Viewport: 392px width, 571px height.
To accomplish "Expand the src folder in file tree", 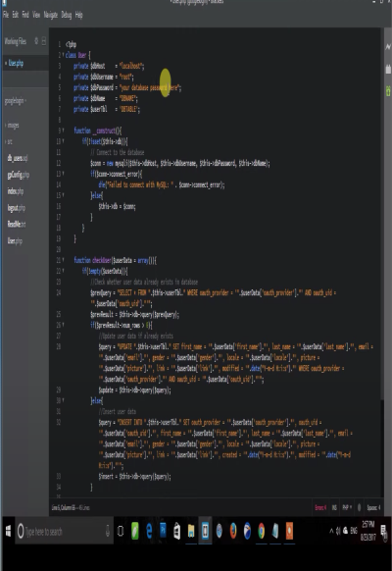I will click(x=9, y=141).
